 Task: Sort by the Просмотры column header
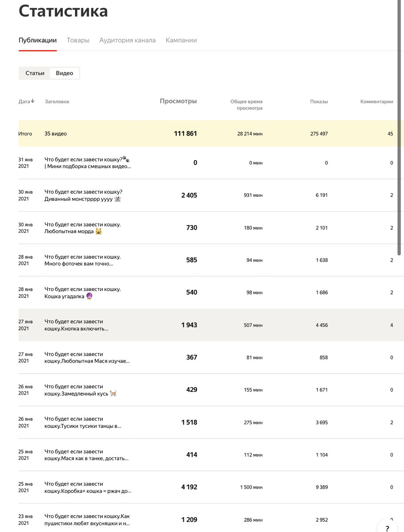(178, 101)
